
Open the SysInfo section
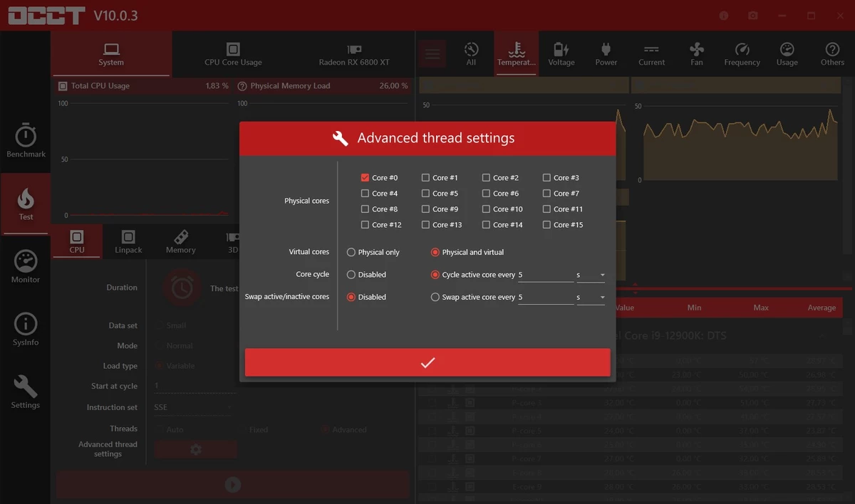[26, 329]
